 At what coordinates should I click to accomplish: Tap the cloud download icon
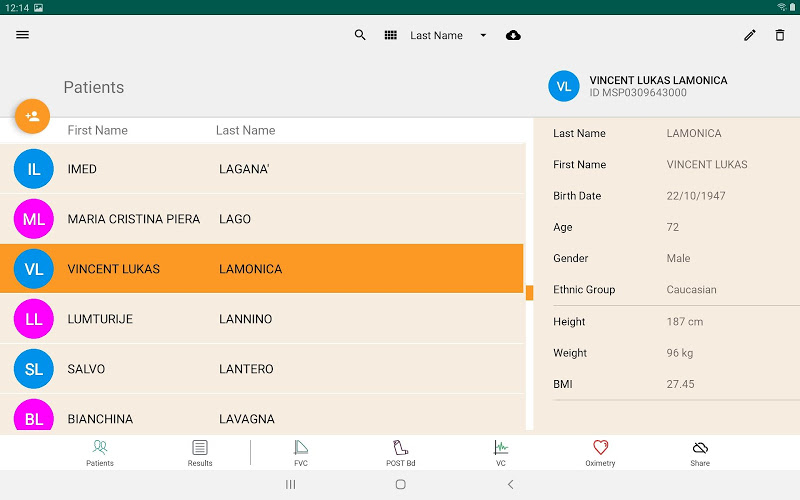pyautogui.click(x=513, y=35)
